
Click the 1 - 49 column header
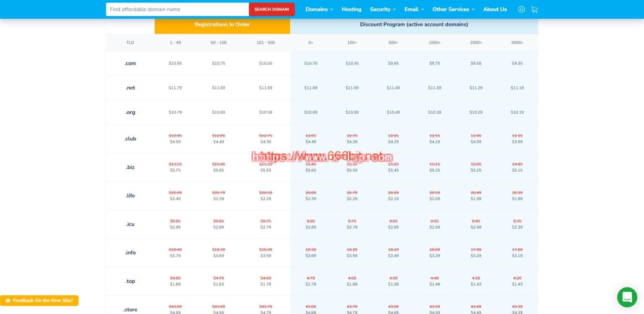(175, 42)
